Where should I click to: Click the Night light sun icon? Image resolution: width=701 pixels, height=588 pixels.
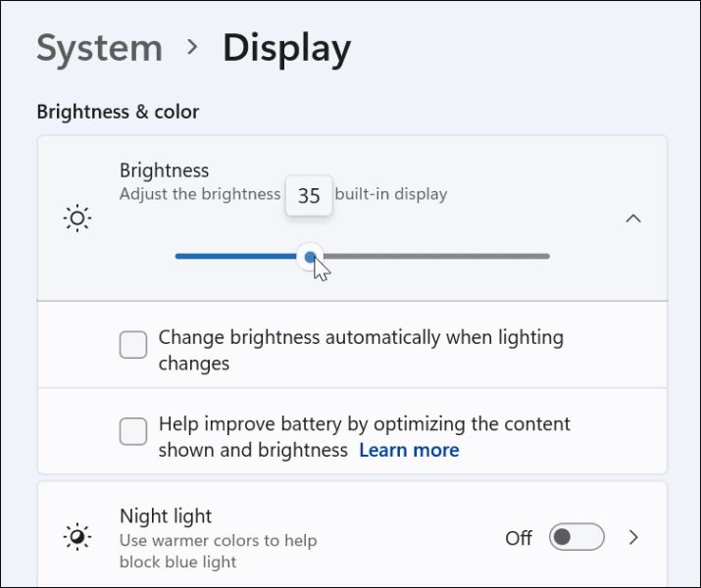tap(77, 536)
